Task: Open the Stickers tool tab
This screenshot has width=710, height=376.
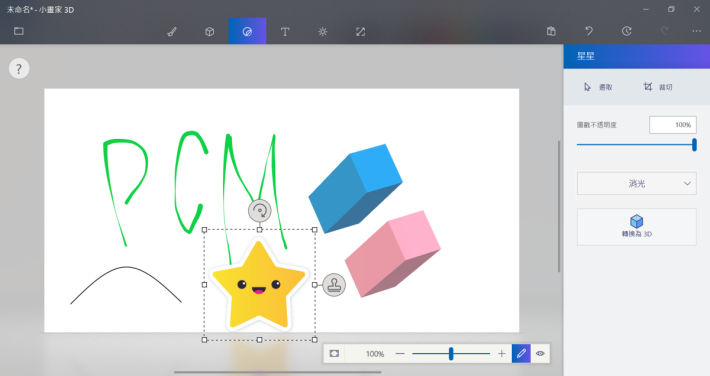Action: [247, 31]
